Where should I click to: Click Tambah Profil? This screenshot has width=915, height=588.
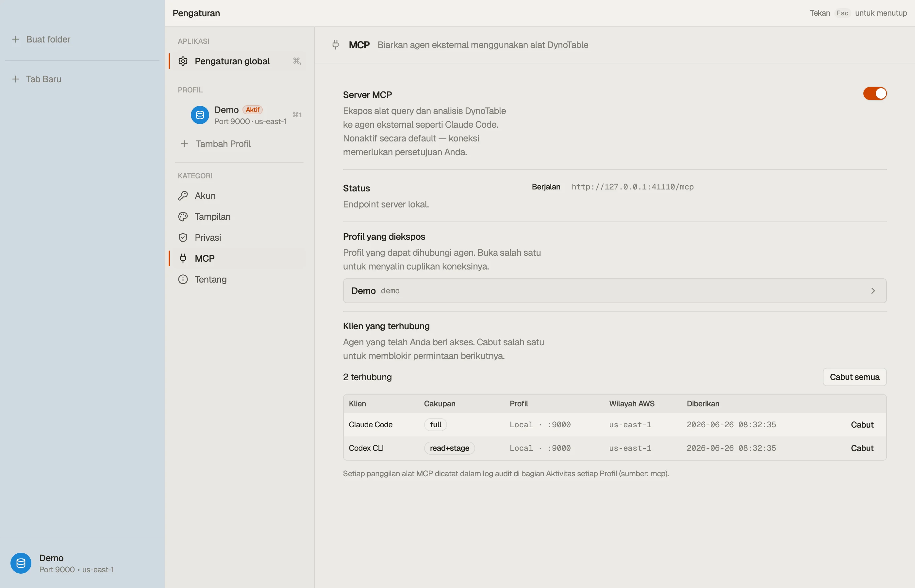pos(223,144)
